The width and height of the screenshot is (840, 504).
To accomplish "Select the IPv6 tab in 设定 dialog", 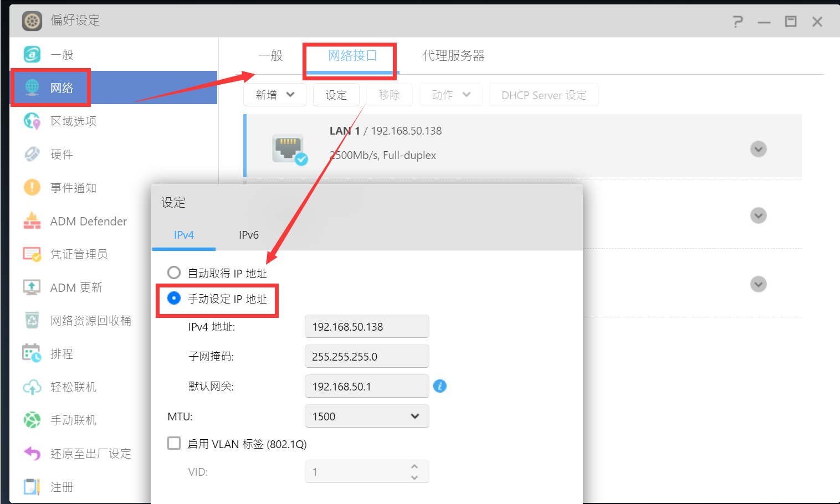I will point(249,235).
